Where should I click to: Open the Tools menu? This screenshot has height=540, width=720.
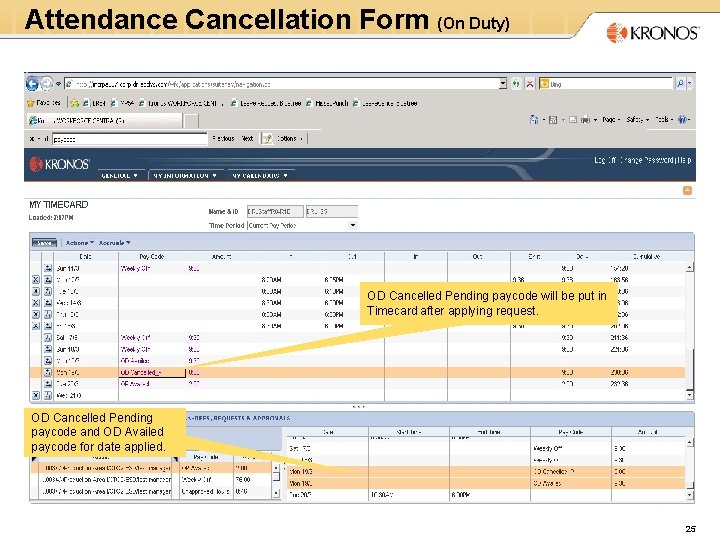point(664,120)
